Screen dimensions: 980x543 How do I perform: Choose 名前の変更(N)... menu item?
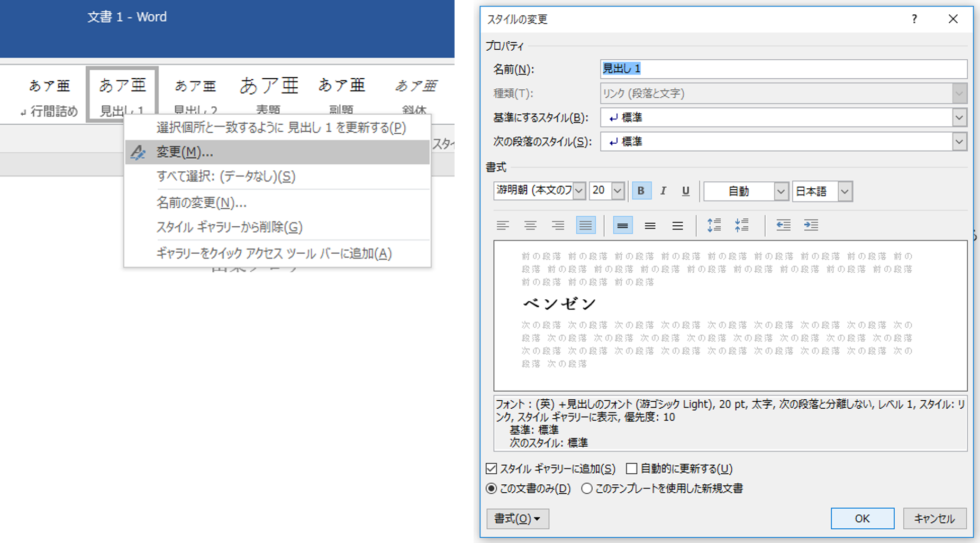(278, 203)
